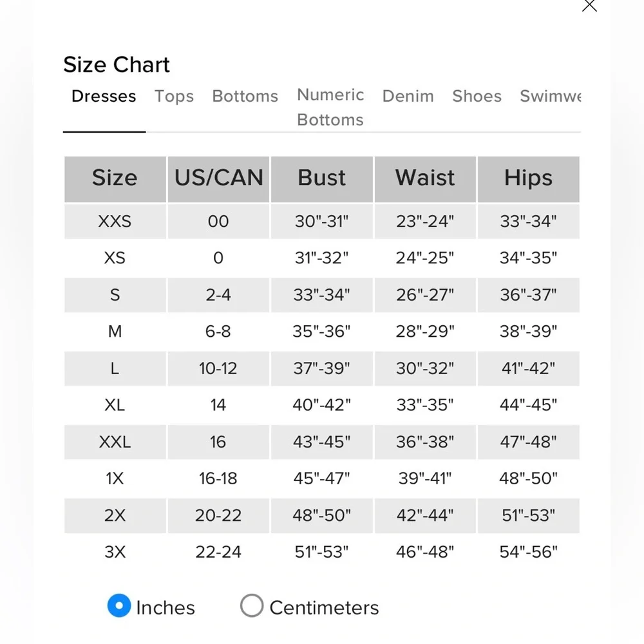Click the Size column header

[x=115, y=178]
